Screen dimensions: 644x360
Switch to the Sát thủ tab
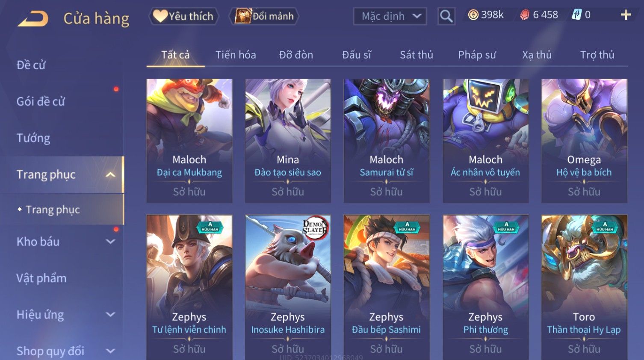pyautogui.click(x=417, y=55)
